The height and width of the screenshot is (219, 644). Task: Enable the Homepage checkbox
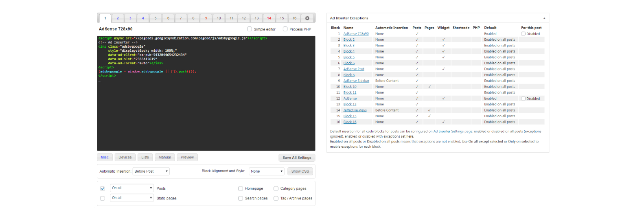(x=241, y=188)
